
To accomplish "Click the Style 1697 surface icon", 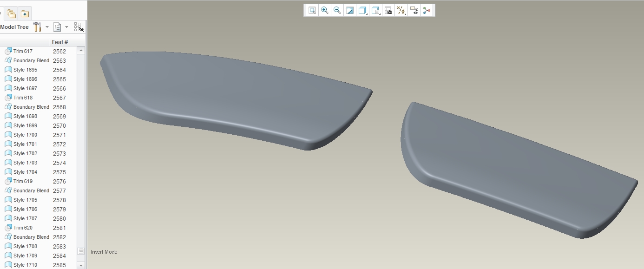I will [x=8, y=88].
